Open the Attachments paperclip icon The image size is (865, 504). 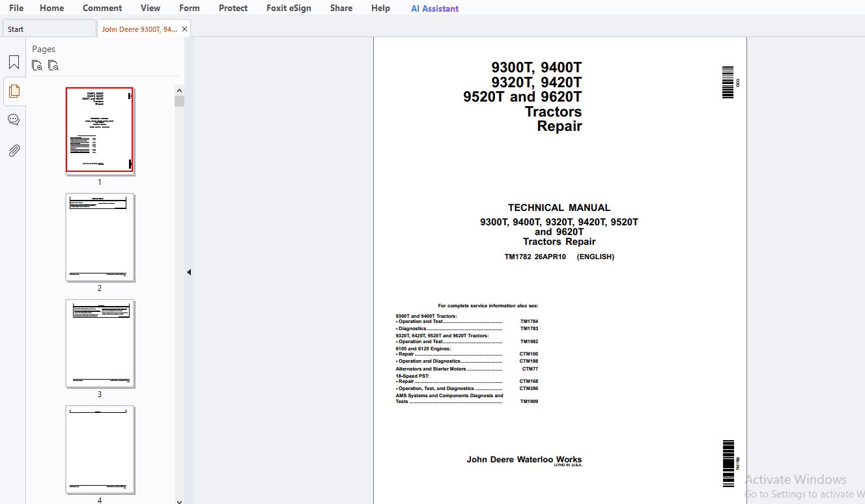click(14, 150)
